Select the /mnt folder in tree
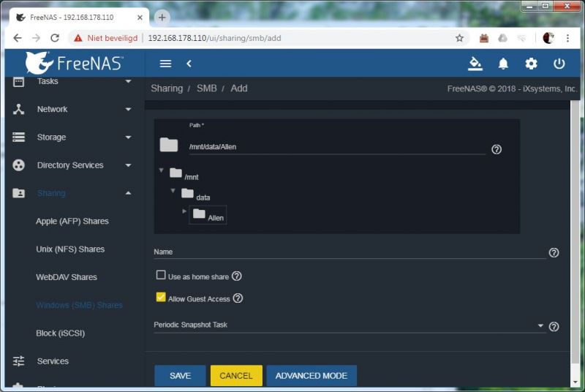Image resolution: width=585 pixels, height=392 pixels. (184, 174)
